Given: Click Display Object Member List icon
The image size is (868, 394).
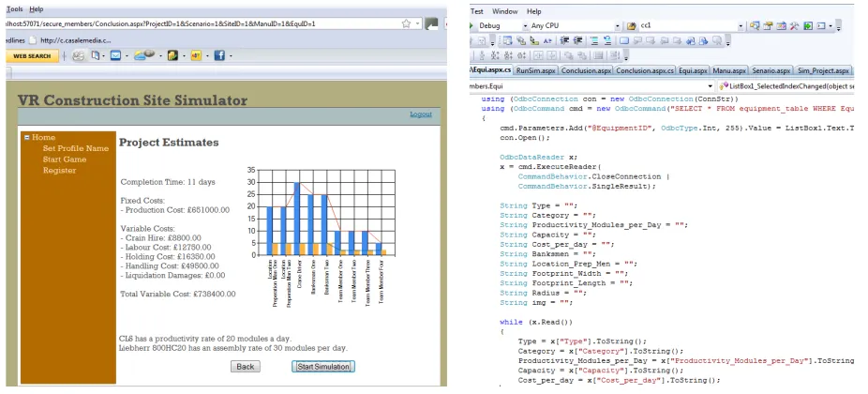Looking at the screenshot, I should coord(508,40).
